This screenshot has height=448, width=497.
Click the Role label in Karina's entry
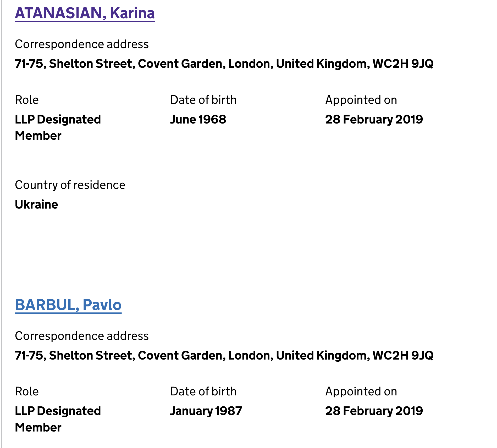[27, 100]
